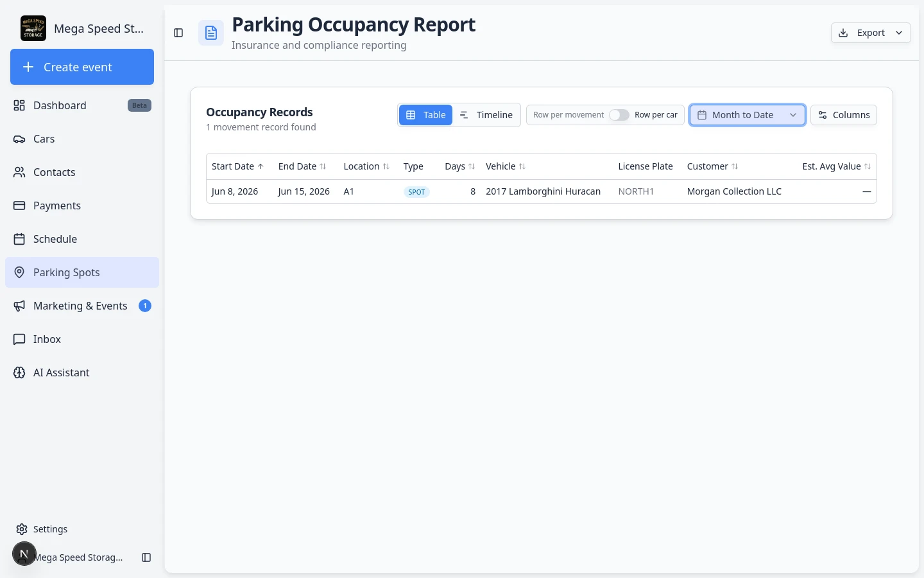This screenshot has height=578, width=924.
Task: Click the Dashboard grid icon
Action: [x=19, y=105]
